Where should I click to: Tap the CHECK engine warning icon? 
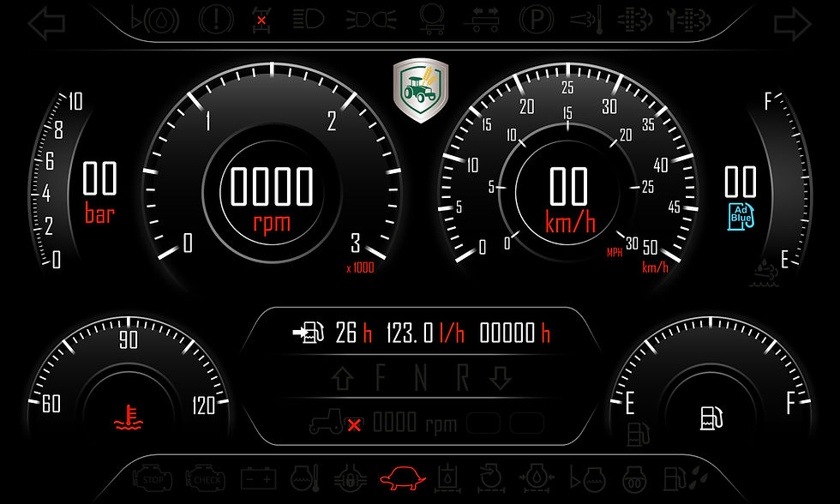[x=205, y=479]
